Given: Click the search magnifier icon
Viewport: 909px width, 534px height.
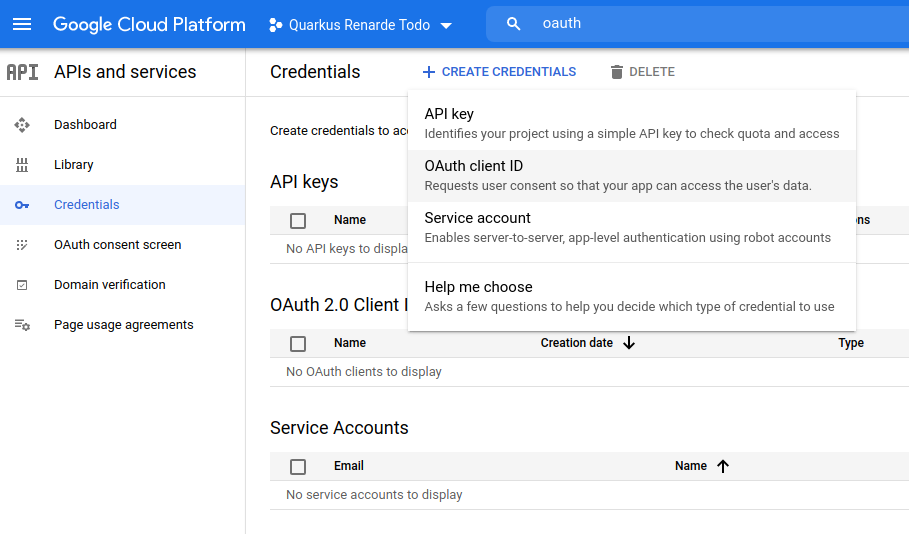Looking at the screenshot, I should (513, 24).
